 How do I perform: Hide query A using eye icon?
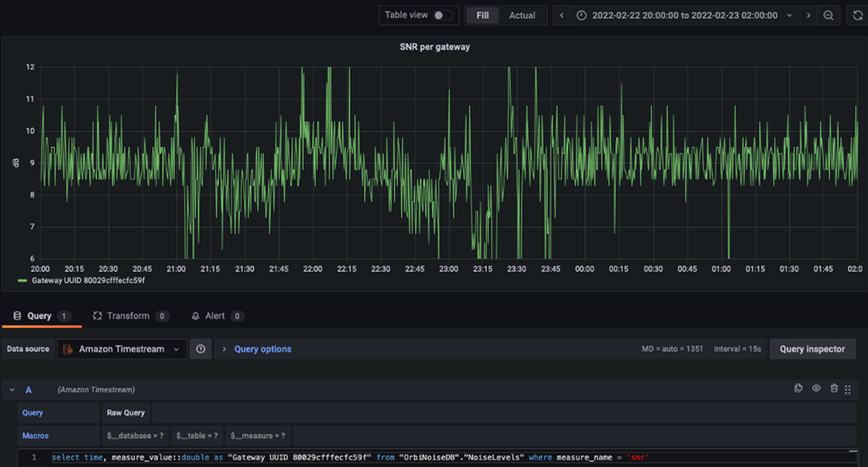click(x=816, y=389)
